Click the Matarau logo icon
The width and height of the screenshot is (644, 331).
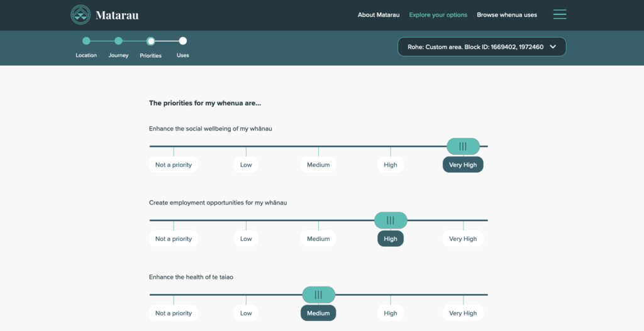coord(80,14)
